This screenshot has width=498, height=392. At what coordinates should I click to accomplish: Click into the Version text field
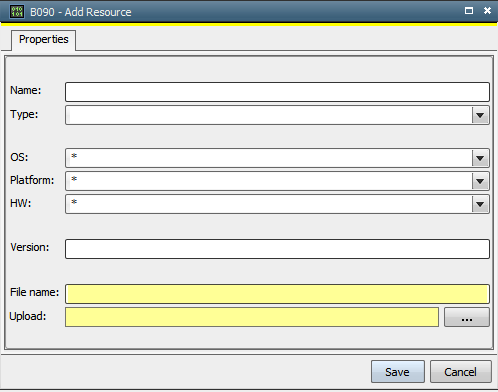click(277, 249)
